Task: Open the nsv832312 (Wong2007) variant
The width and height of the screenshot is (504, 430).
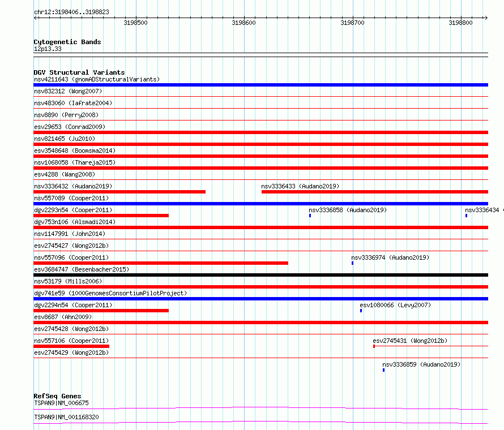Action: 68,91
